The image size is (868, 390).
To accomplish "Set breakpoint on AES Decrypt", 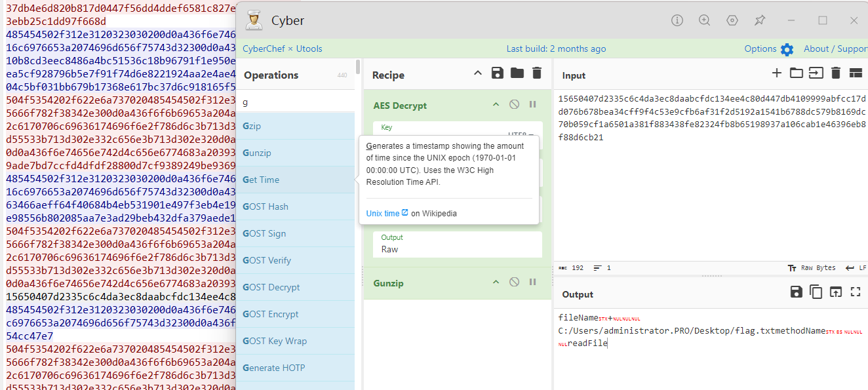I will click(532, 104).
